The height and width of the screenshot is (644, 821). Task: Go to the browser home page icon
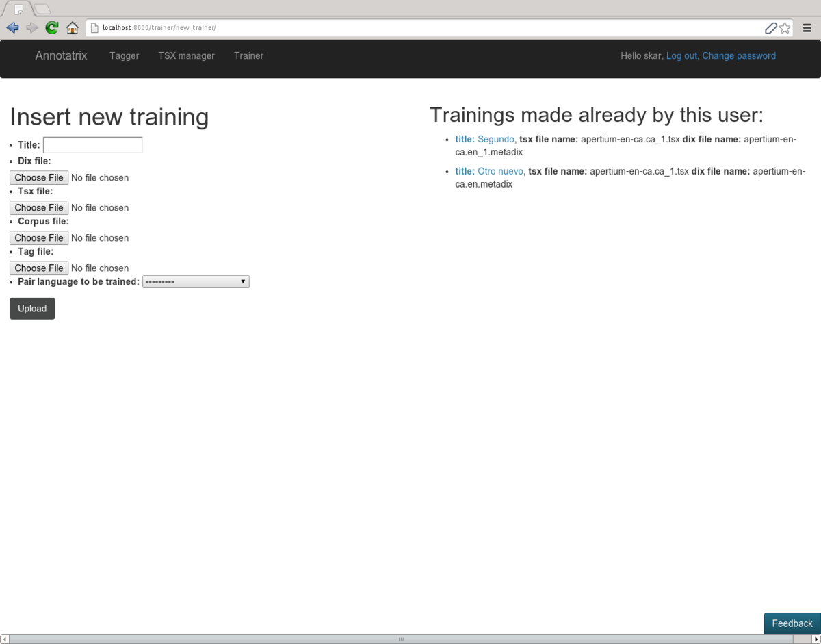tap(72, 28)
